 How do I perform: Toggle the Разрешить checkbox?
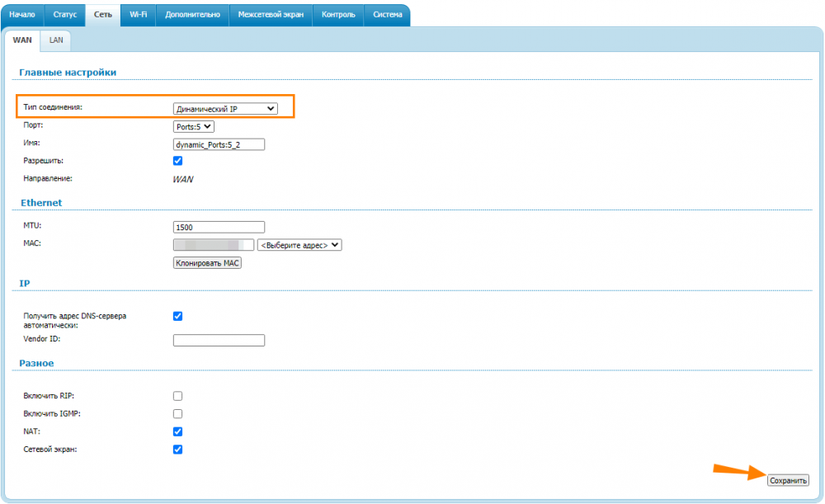pyautogui.click(x=177, y=161)
